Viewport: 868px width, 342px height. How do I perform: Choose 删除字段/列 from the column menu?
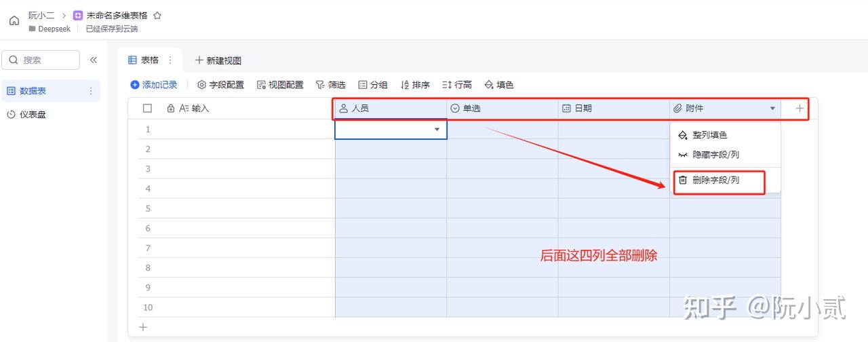[726, 180]
